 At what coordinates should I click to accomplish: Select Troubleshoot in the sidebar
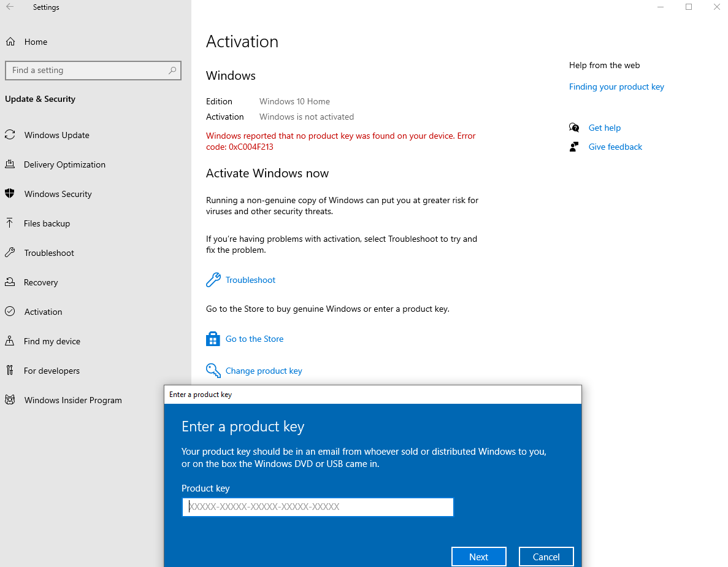[48, 253]
